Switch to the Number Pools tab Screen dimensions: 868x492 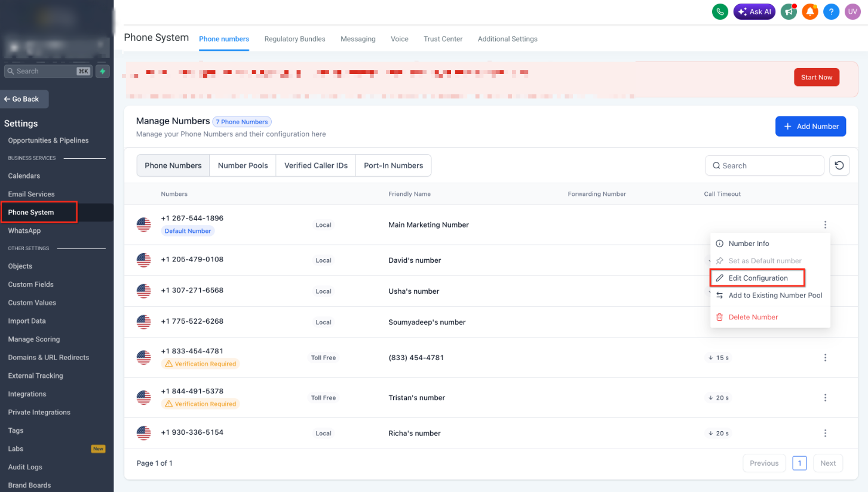pyautogui.click(x=243, y=165)
